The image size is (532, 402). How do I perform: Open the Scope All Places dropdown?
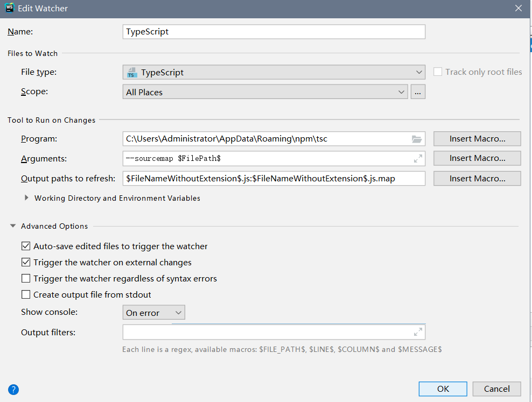pos(265,93)
